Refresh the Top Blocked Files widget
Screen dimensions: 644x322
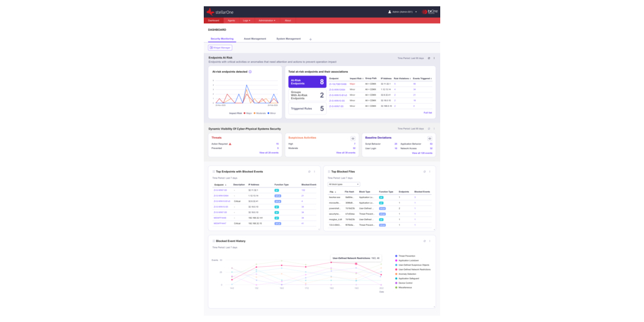pos(424,171)
